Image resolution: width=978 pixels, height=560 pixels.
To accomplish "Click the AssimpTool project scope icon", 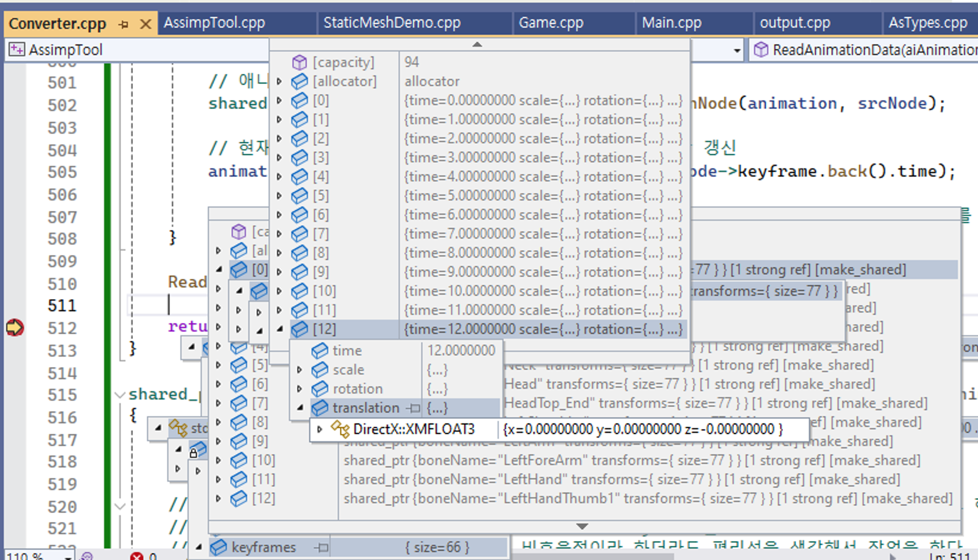I will 17,50.
